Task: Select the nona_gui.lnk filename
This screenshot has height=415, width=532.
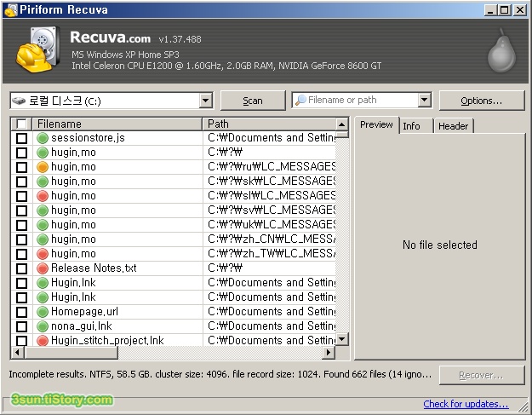Action: point(82,326)
